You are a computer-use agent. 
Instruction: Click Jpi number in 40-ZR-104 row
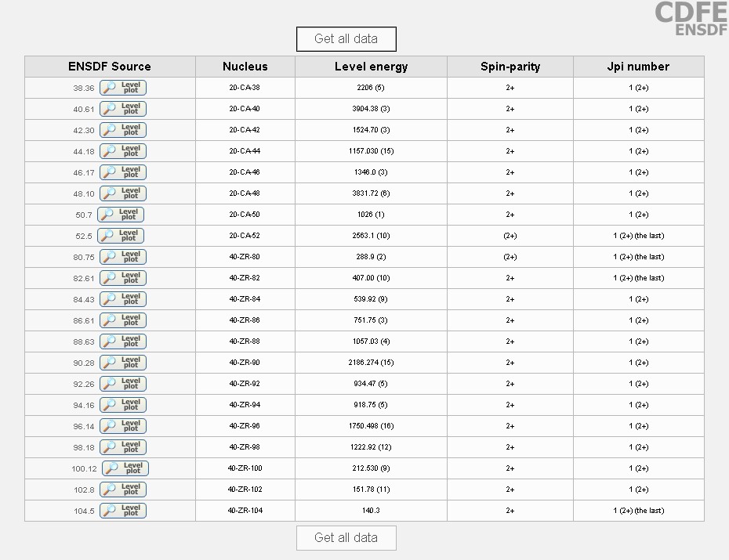(639, 511)
